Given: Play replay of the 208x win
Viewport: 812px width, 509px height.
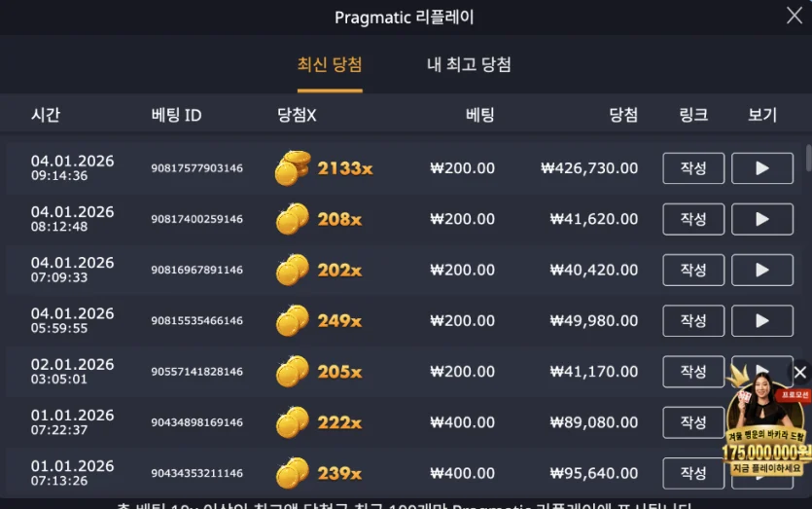Looking at the screenshot, I should (761, 219).
